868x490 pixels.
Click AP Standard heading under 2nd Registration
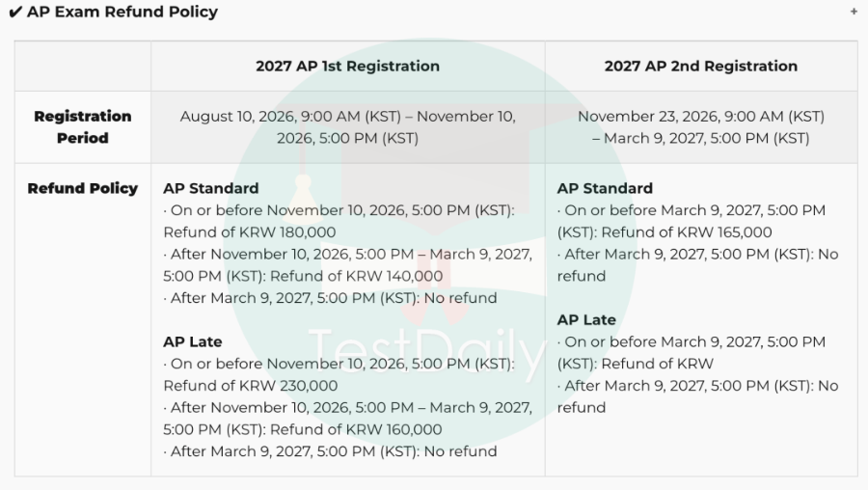coord(605,188)
